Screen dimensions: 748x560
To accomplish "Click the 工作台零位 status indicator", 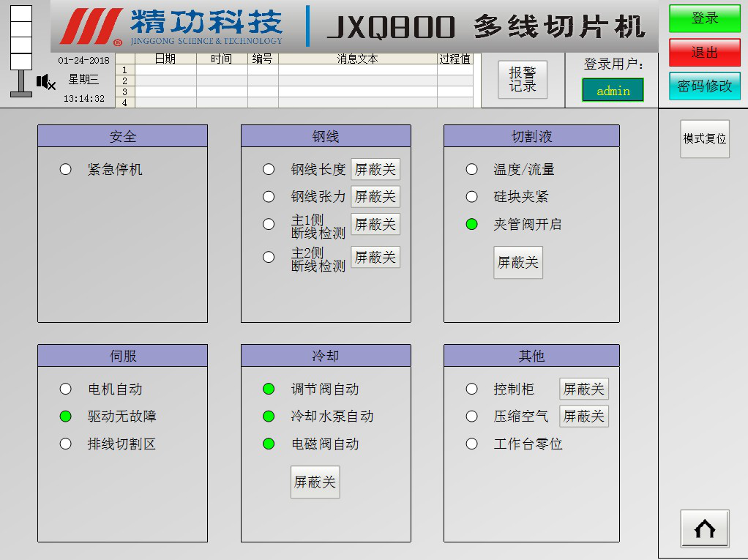I will [472, 444].
